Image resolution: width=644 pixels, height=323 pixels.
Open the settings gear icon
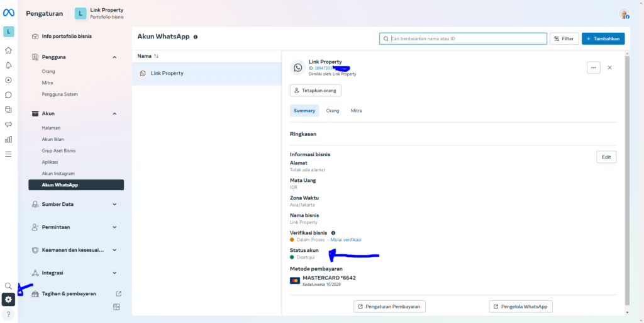tap(9, 300)
